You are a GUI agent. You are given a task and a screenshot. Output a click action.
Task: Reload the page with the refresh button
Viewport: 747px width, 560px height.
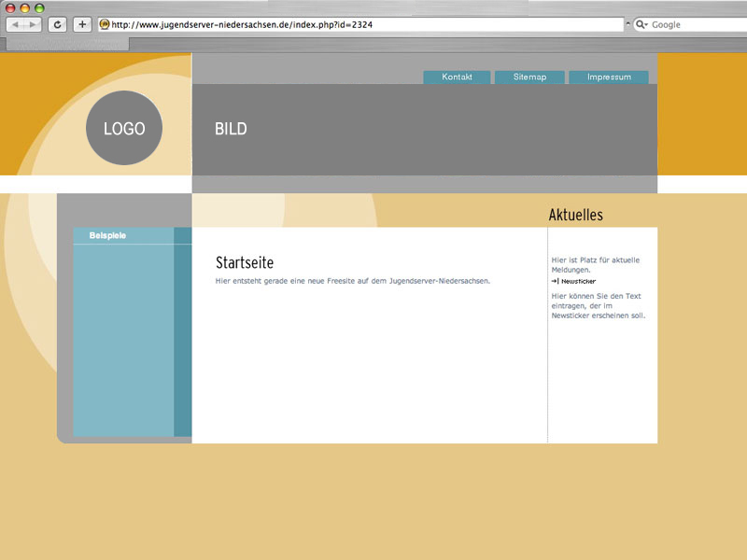point(58,24)
